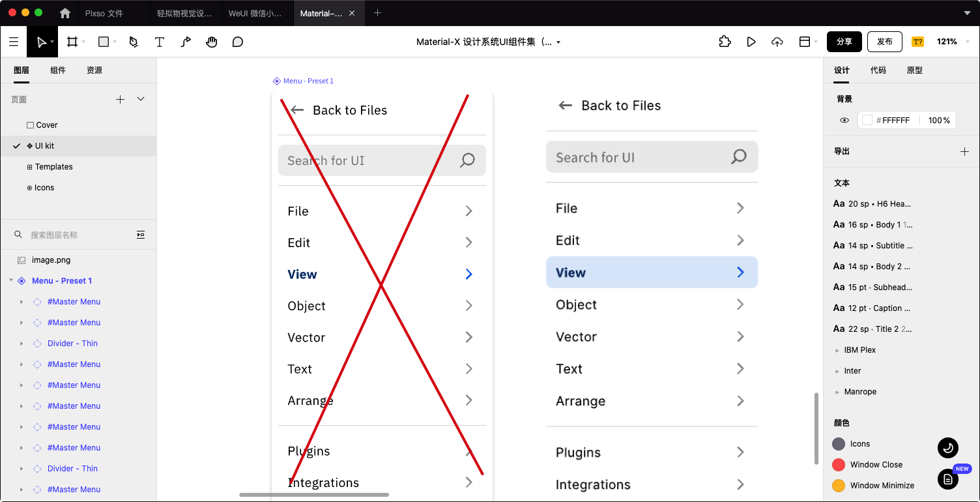Open the layout view options icon
Screen dimensions: 980x502
point(805,42)
